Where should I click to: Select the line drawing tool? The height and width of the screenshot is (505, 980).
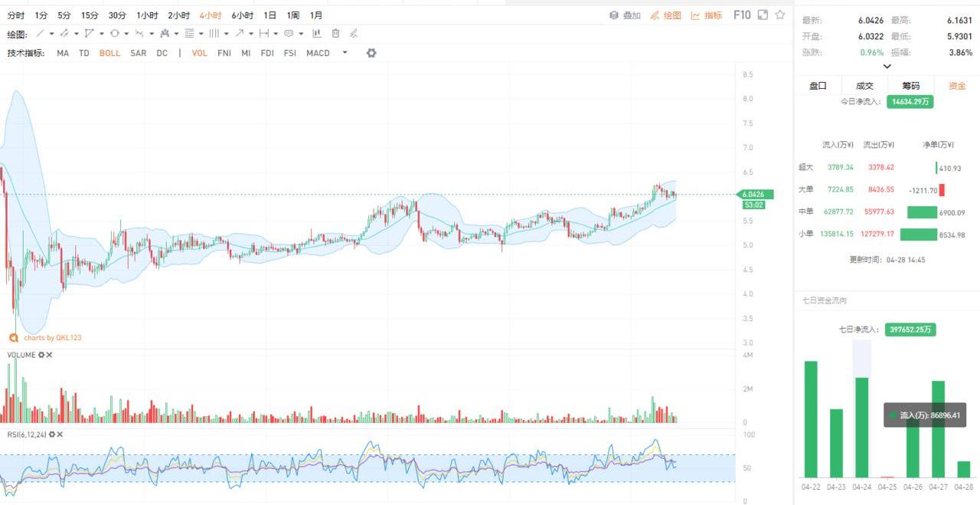click(40, 34)
